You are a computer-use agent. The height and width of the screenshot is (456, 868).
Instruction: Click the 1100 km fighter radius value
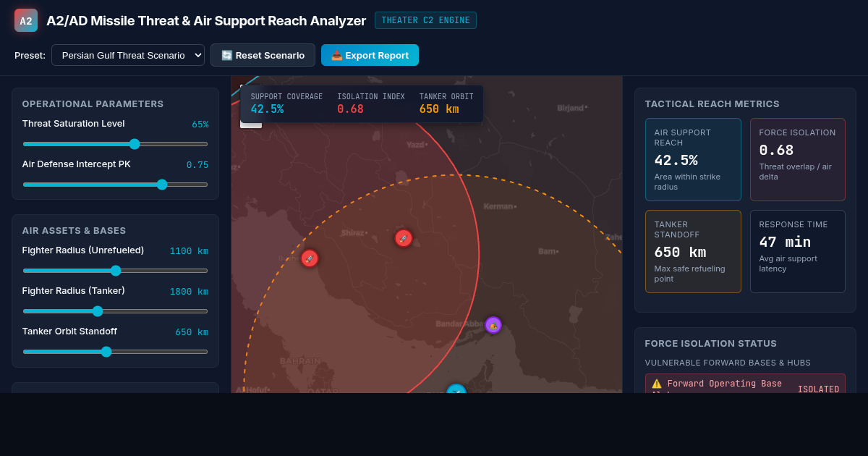pos(189,251)
